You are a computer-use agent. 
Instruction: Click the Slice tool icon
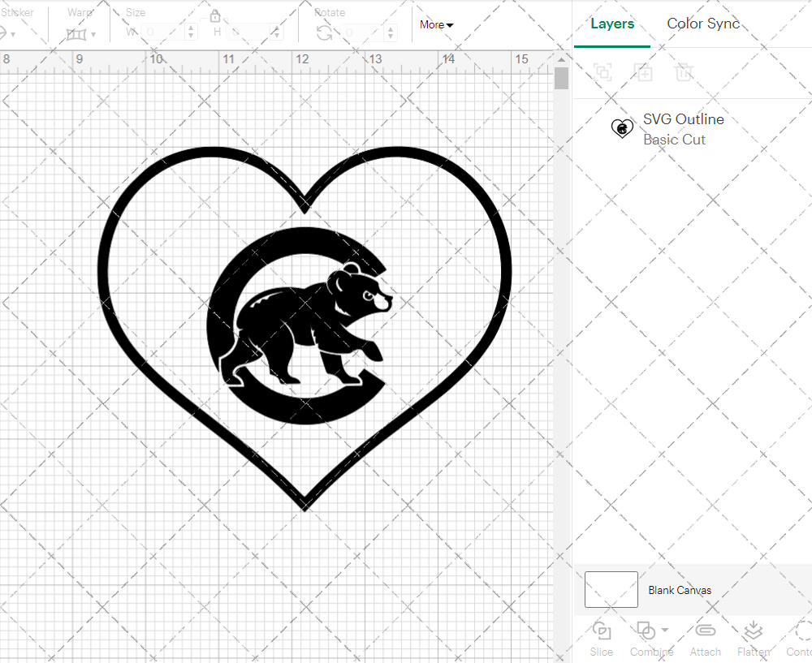tap(601, 631)
